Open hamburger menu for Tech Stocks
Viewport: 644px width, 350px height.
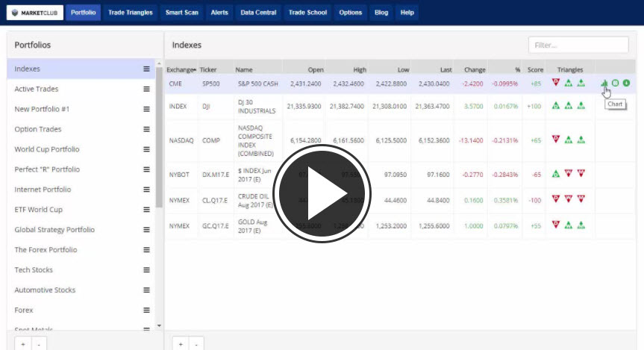146,270
